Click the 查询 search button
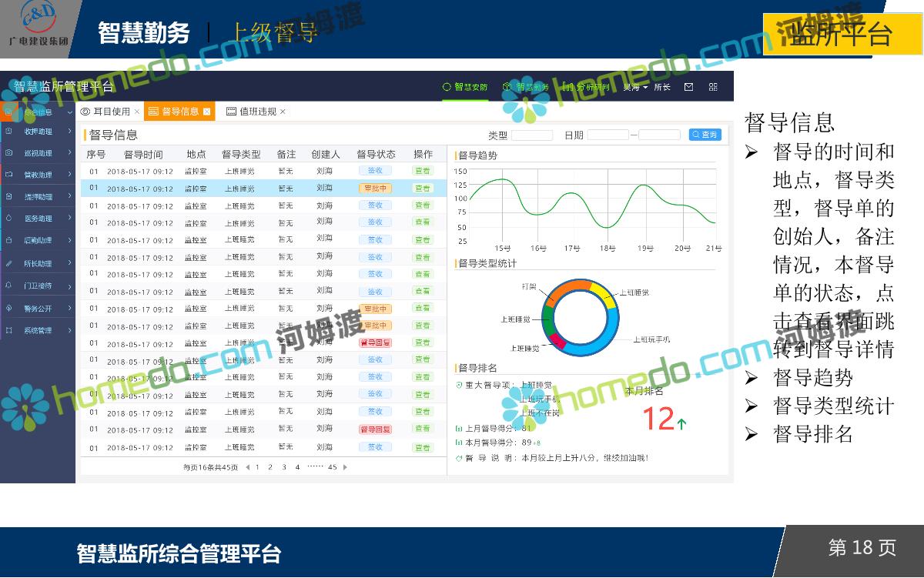Viewport: 924px width, 578px height. [705, 135]
